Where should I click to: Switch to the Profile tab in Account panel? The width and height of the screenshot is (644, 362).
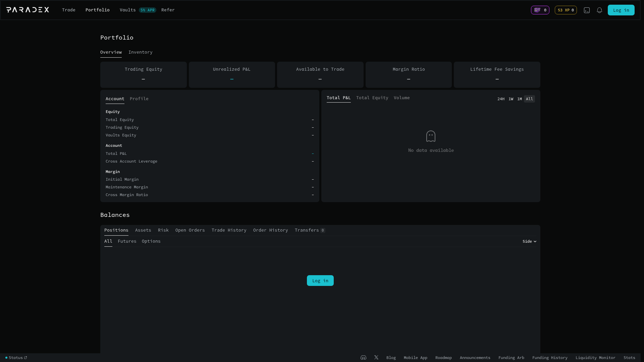click(139, 99)
